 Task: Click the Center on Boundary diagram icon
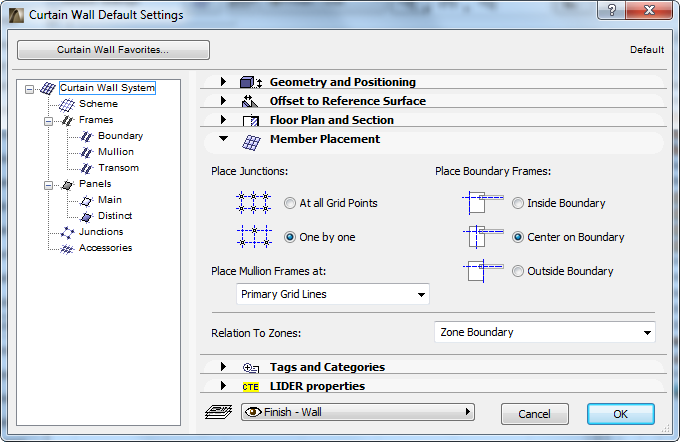(x=483, y=237)
